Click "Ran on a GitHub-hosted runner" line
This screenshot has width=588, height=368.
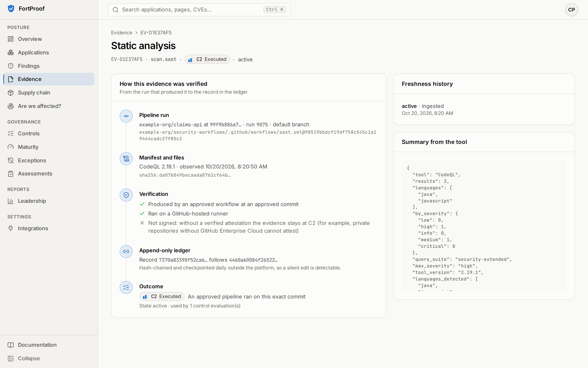coord(188,214)
